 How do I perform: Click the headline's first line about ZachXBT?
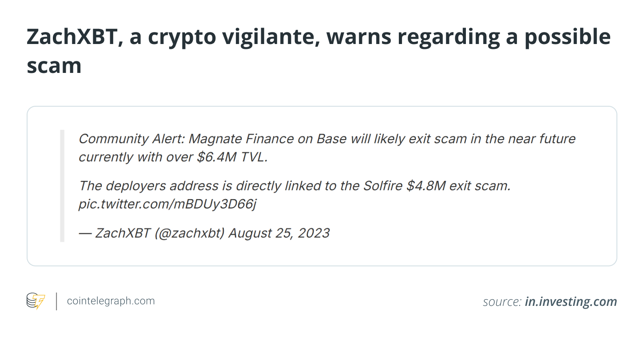318,37
